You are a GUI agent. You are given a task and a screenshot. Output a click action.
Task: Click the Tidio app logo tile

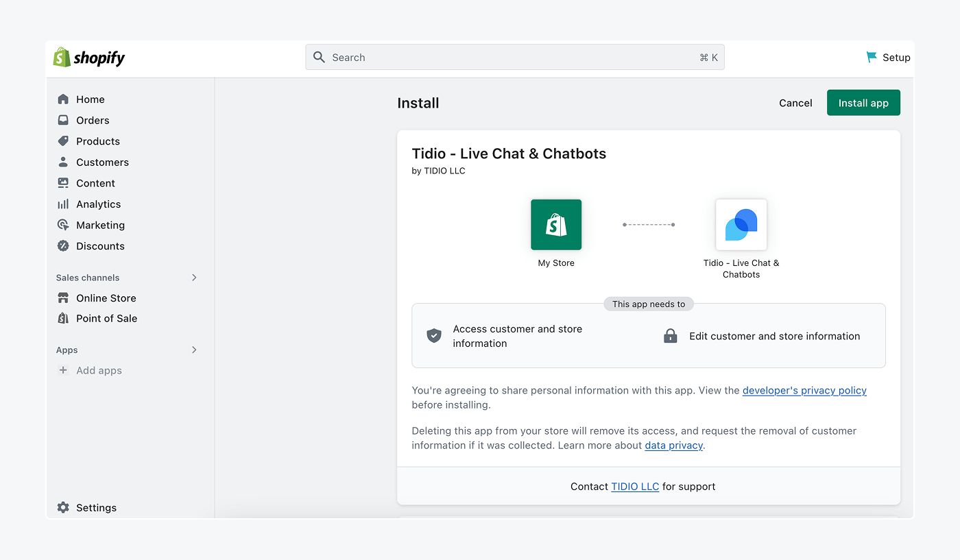[x=741, y=225]
